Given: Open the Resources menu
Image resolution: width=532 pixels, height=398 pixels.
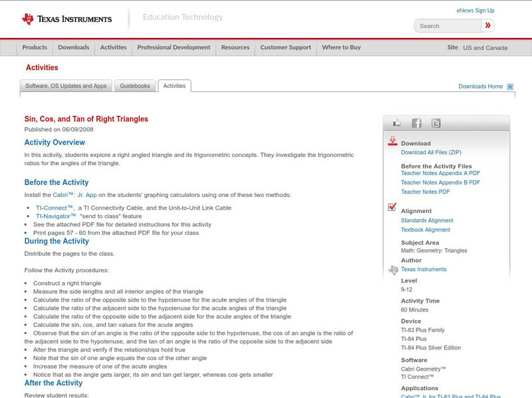Looking at the screenshot, I should click(x=235, y=47).
